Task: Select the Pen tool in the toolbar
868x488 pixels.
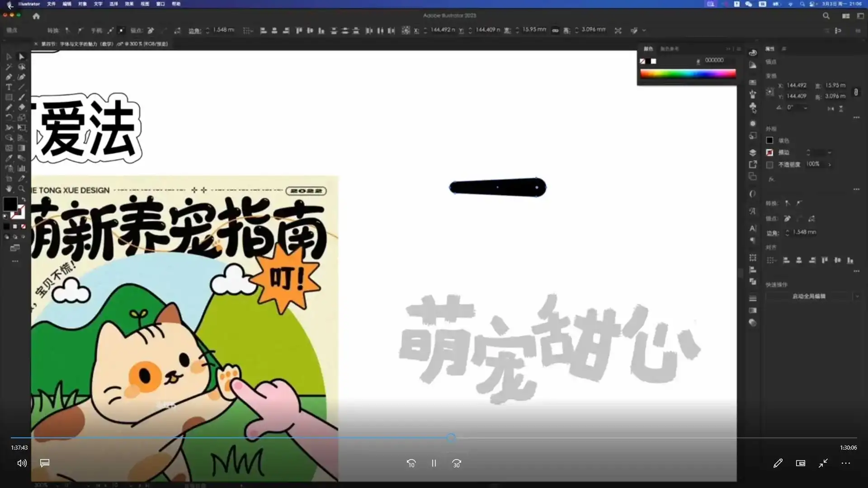Action: coord(9,77)
